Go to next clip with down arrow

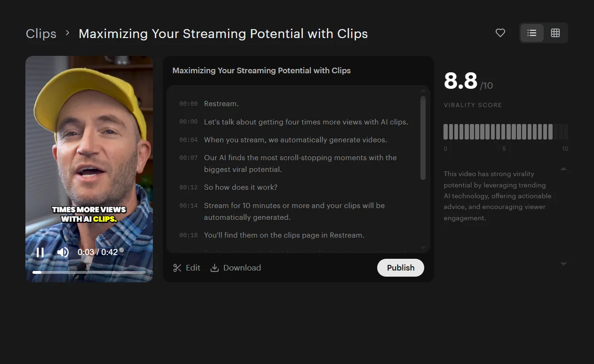564,264
